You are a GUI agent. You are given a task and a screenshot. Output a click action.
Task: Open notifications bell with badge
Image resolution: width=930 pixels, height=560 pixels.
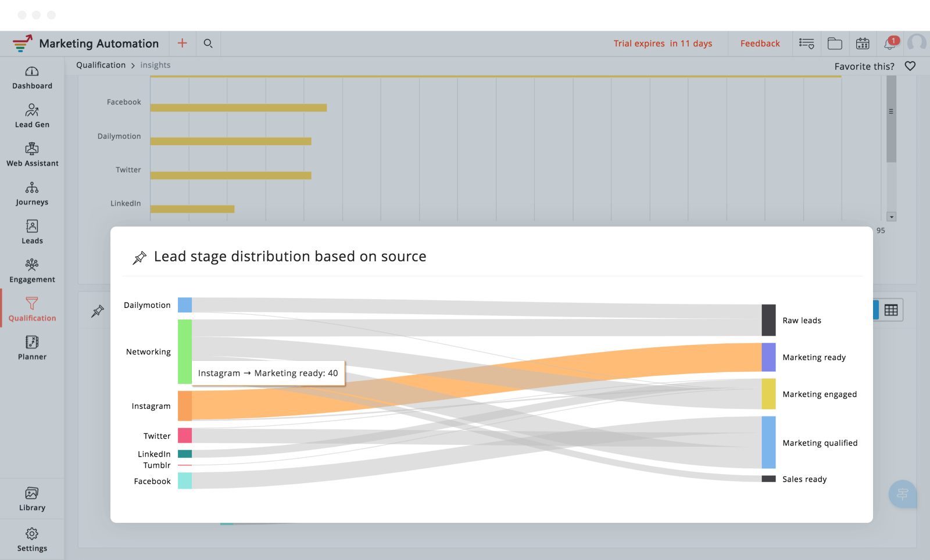890,43
